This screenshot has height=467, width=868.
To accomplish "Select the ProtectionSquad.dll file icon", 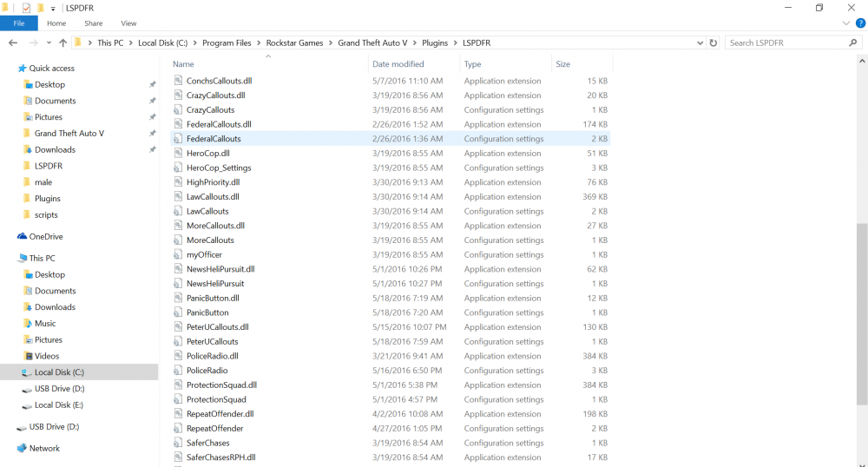I will point(178,385).
